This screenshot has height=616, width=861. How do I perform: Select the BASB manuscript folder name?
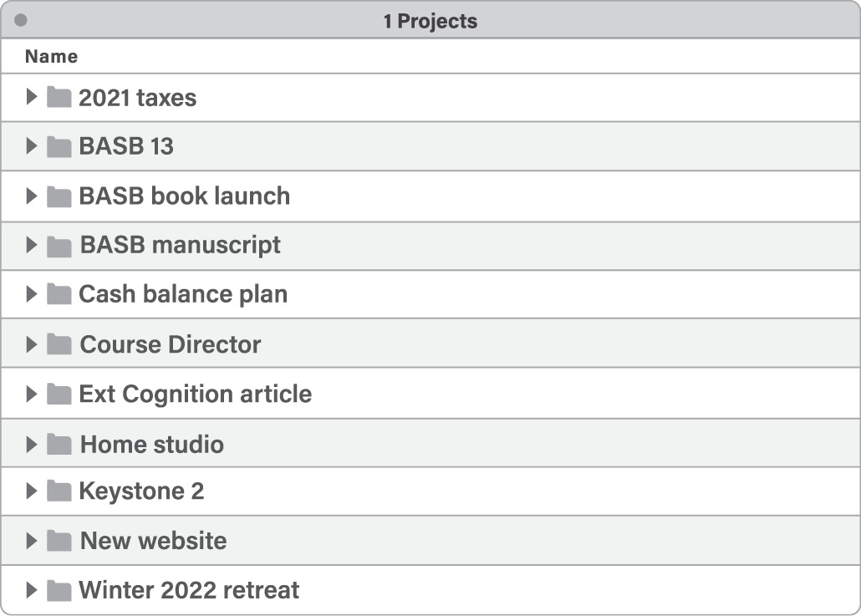tap(181, 245)
